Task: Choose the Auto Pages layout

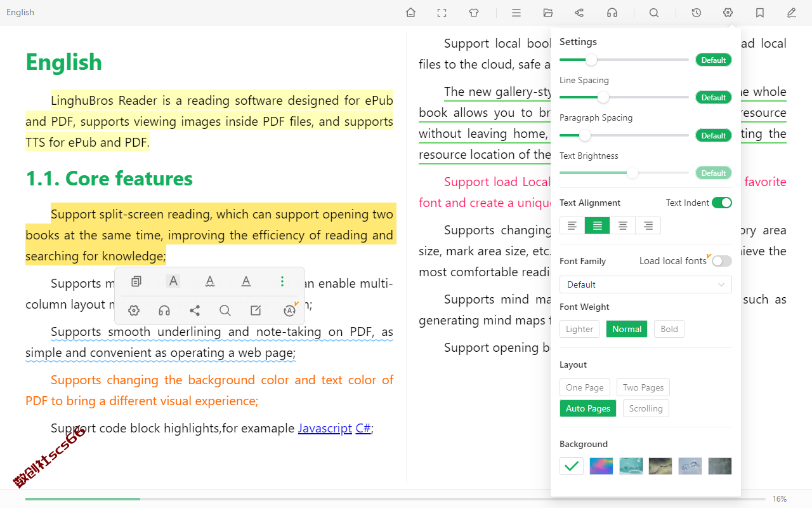Action: pos(588,408)
